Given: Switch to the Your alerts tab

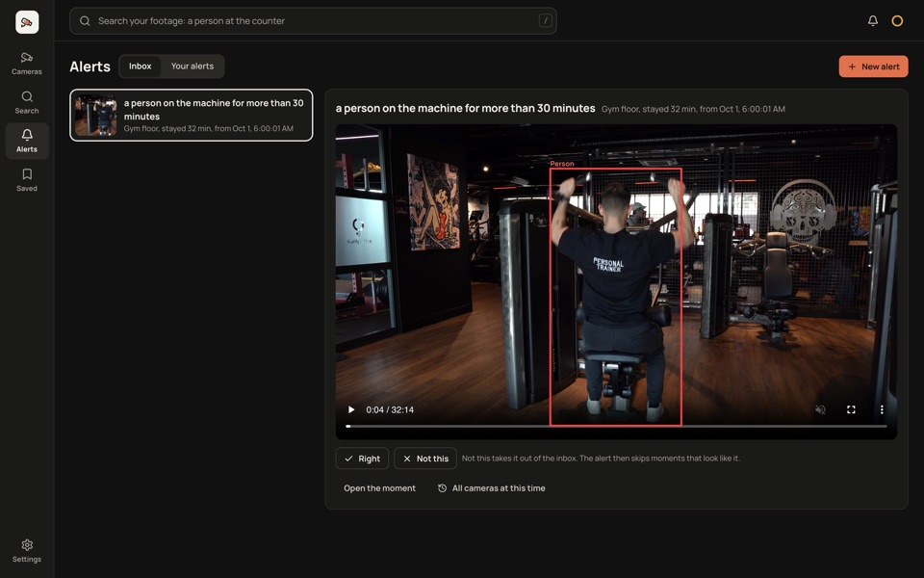Looking at the screenshot, I should point(192,66).
